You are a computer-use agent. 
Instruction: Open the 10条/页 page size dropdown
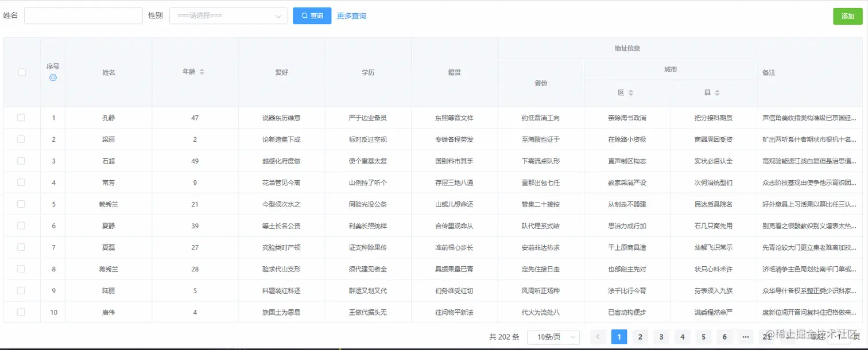click(x=553, y=337)
